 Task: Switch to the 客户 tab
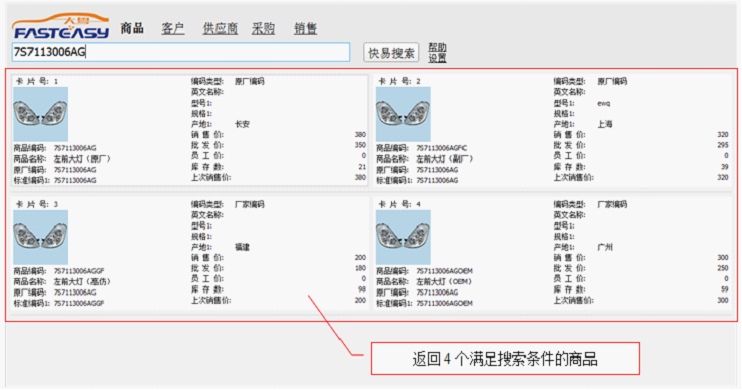coord(173,28)
